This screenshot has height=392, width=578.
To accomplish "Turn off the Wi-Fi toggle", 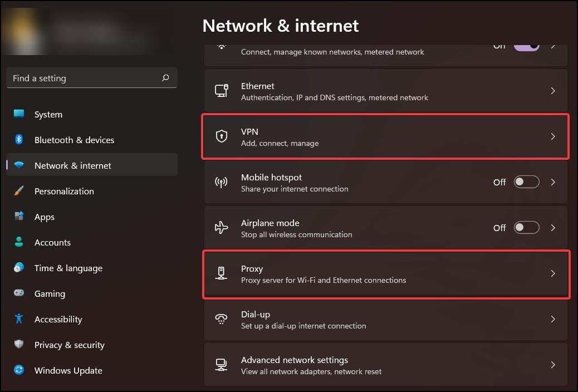I will coord(526,47).
